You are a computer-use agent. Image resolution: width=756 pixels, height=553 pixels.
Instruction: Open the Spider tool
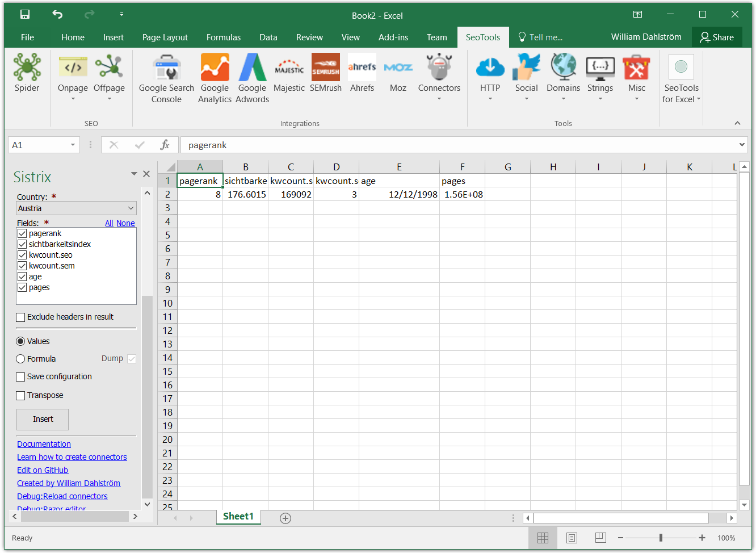point(27,73)
